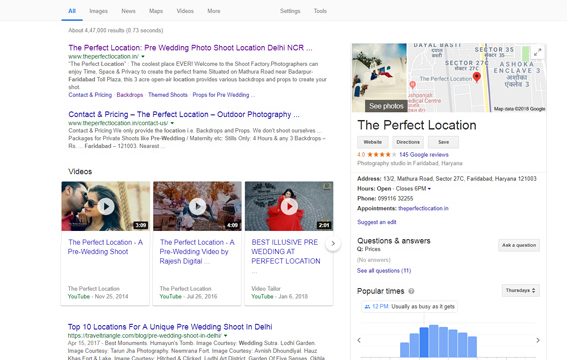Open See photos overlay
Viewport: 570px width, 360px height.
click(386, 106)
